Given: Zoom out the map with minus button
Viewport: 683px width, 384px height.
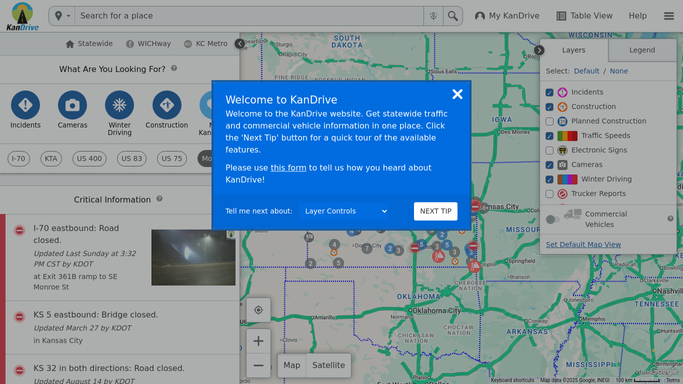Looking at the screenshot, I should (258, 365).
